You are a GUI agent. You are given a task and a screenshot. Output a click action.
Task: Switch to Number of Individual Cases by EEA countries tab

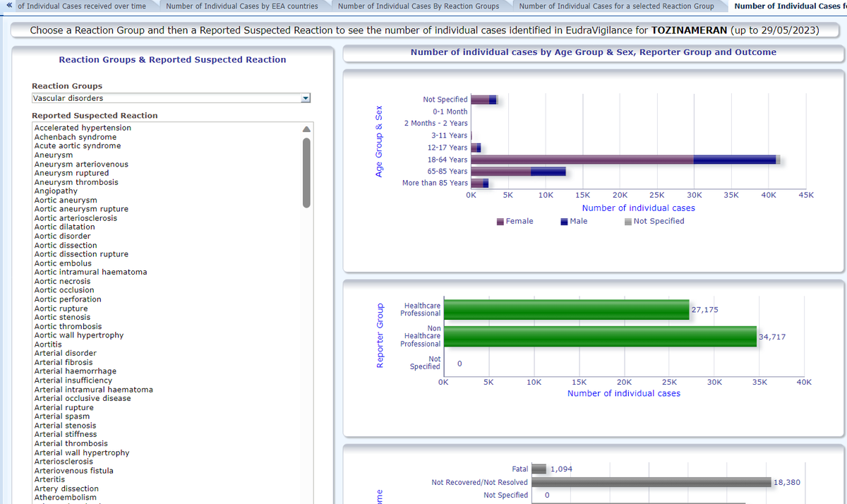click(242, 6)
